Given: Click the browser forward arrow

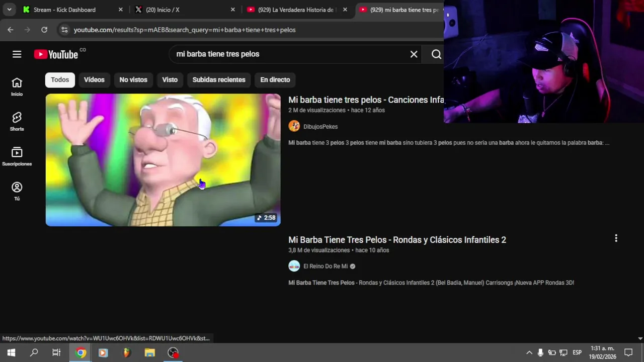Looking at the screenshot, I should (27, 30).
